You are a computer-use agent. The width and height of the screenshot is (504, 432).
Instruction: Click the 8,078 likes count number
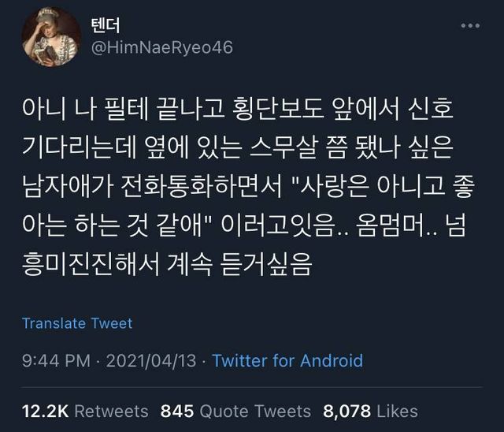click(x=346, y=411)
